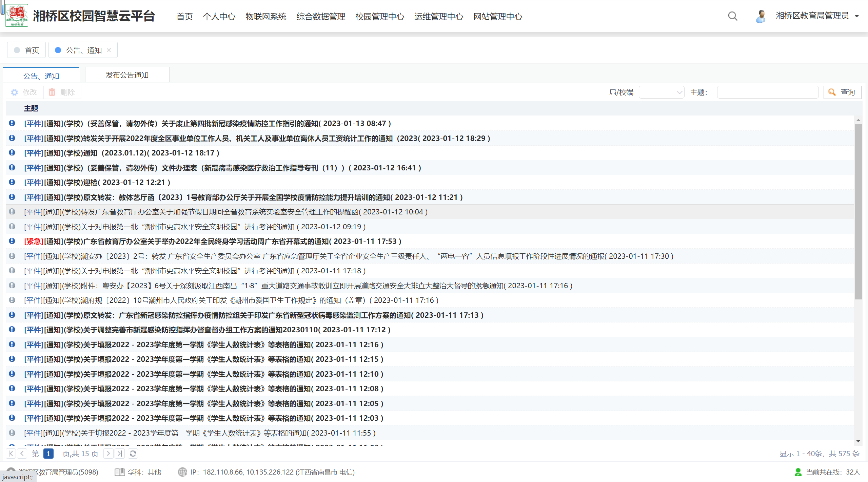Click the globe icon next to IP address
868x482 pixels.
pos(182,472)
